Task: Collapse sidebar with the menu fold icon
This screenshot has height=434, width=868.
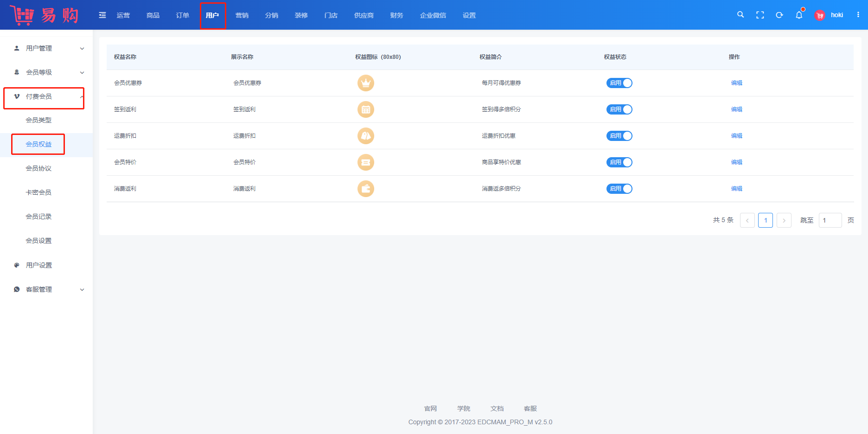Action: 102,15
